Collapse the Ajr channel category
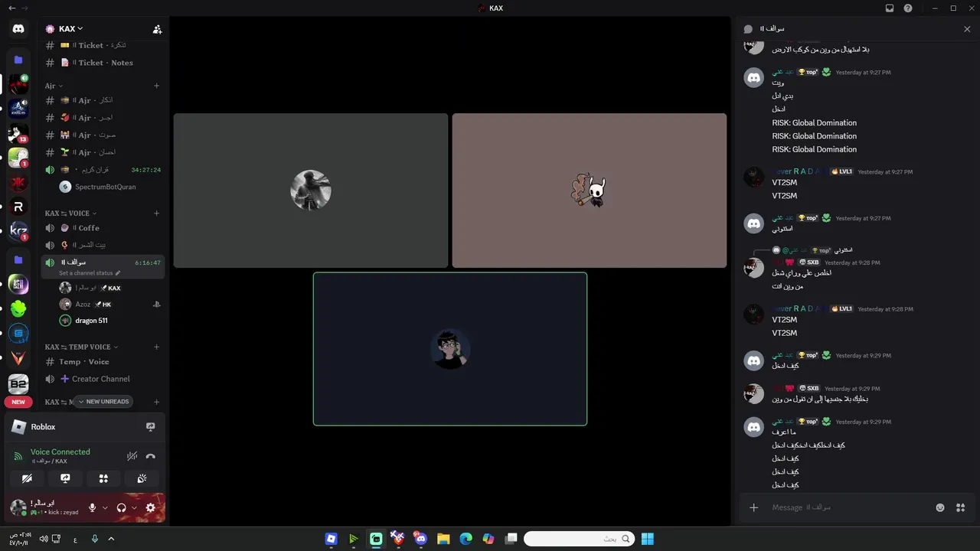 pos(54,86)
